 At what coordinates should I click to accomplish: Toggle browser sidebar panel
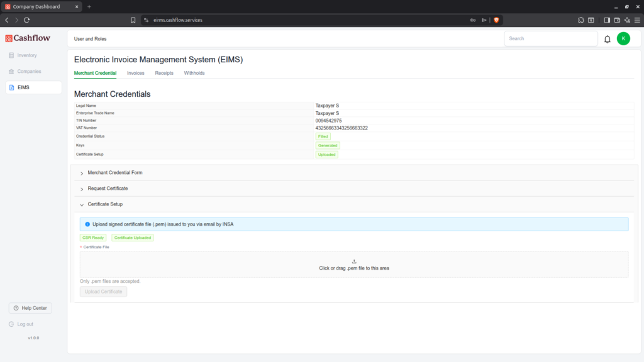(607, 20)
